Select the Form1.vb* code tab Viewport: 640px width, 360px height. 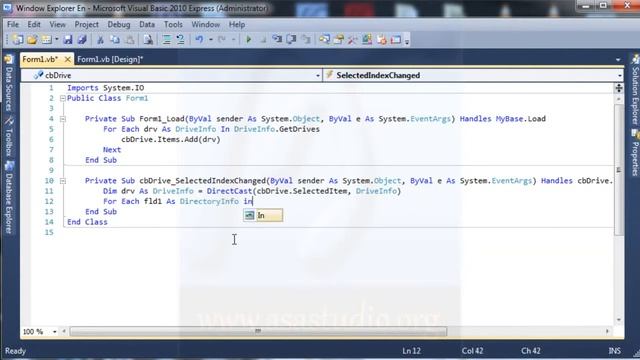pos(40,60)
